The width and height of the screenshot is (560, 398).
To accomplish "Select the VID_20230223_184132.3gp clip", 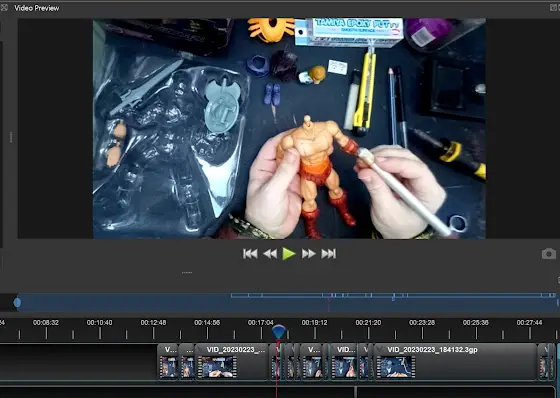I will (x=455, y=362).
